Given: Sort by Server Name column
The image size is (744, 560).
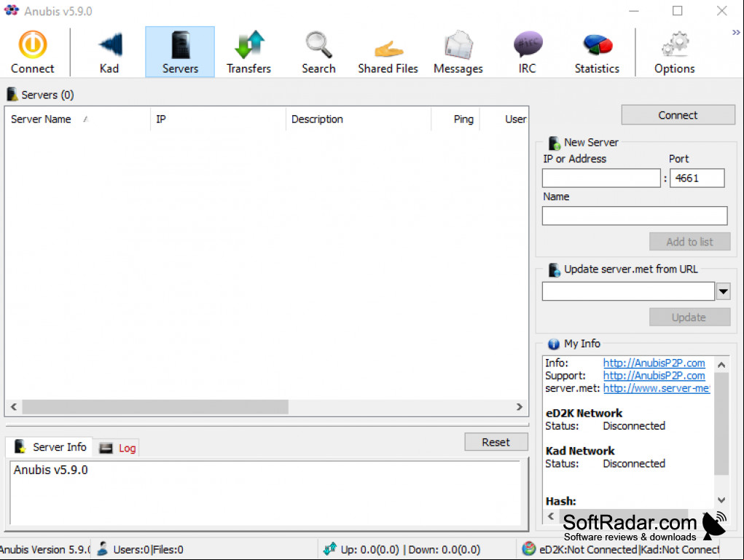Looking at the screenshot, I should 78,119.
